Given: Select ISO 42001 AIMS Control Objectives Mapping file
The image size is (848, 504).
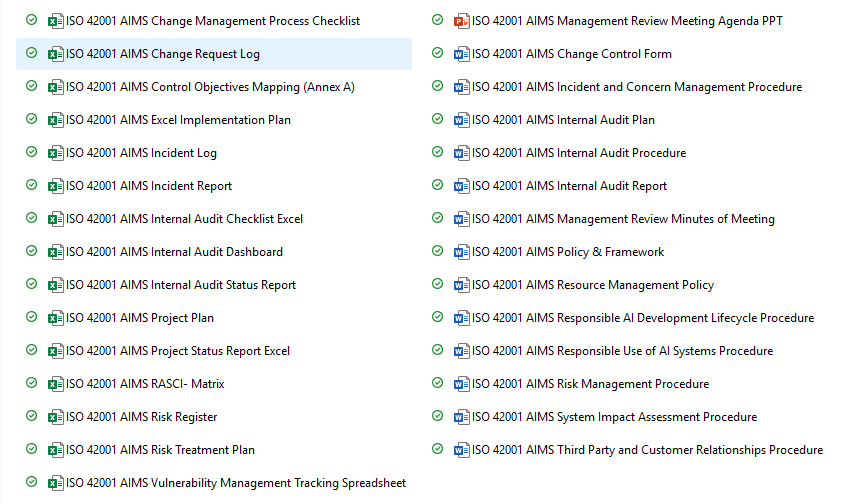Looking at the screenshot, I should click(x=210, y=87).
